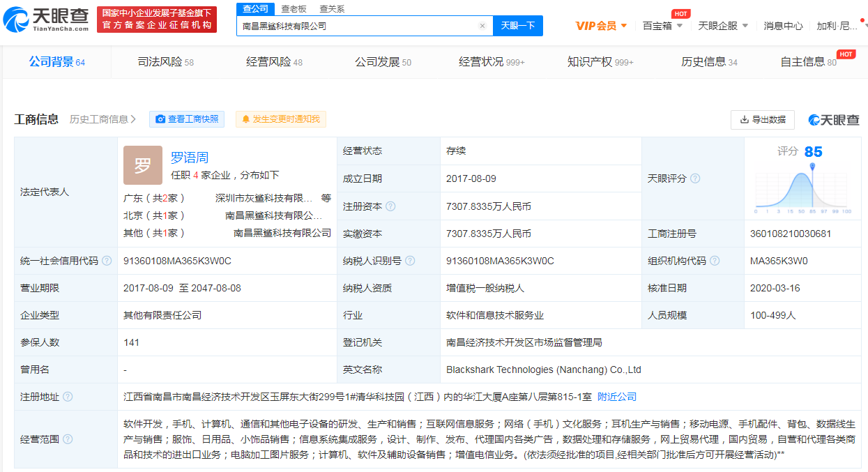
Task: Open the 公司背景 section tab
Action: (57, 62)
